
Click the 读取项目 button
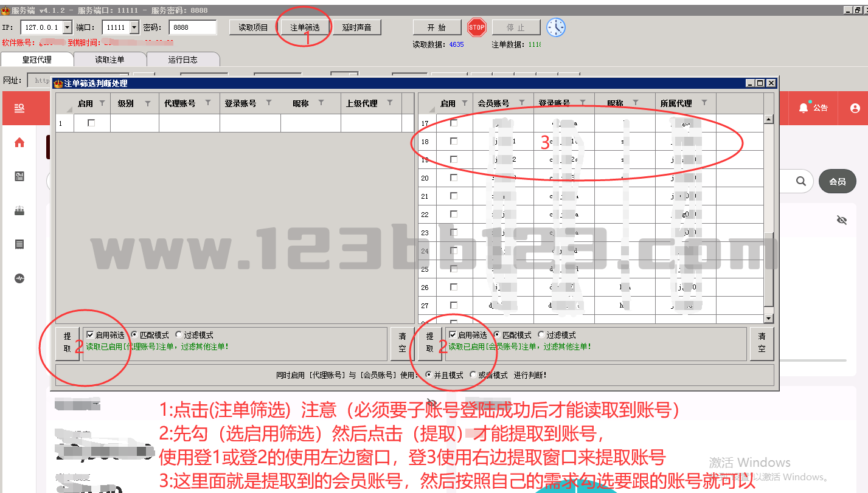coord(253,27)
